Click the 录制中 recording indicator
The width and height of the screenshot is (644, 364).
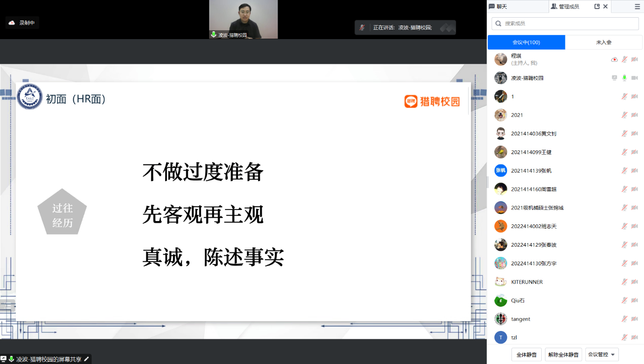coord(22,22)
